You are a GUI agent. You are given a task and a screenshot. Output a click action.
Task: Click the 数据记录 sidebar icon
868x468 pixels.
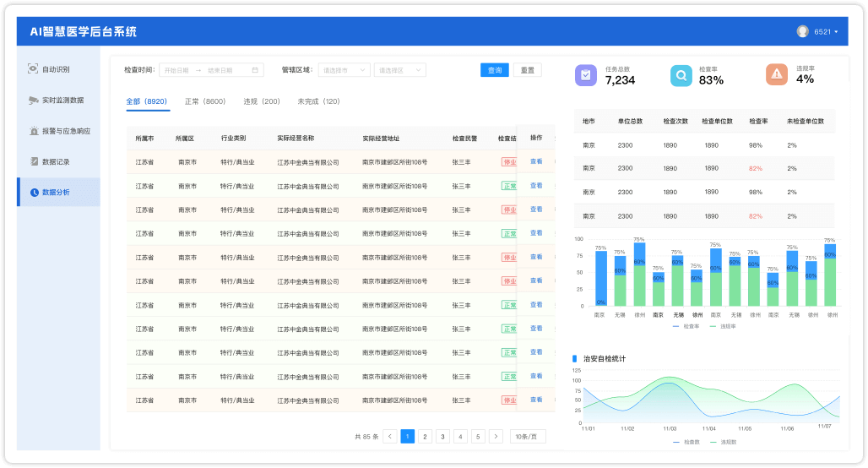[35, 161]
